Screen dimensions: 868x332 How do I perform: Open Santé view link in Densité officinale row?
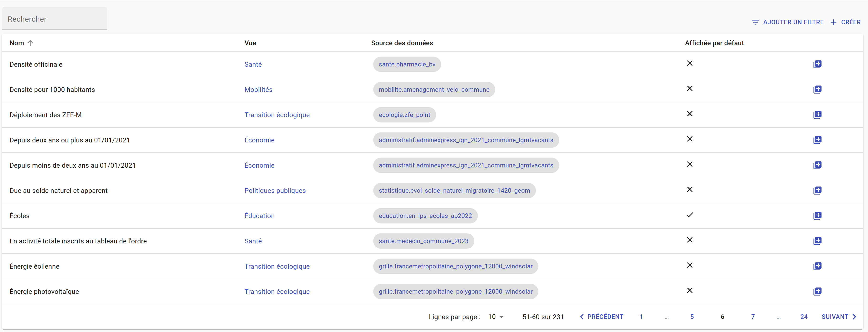click(x=253, y=64)
